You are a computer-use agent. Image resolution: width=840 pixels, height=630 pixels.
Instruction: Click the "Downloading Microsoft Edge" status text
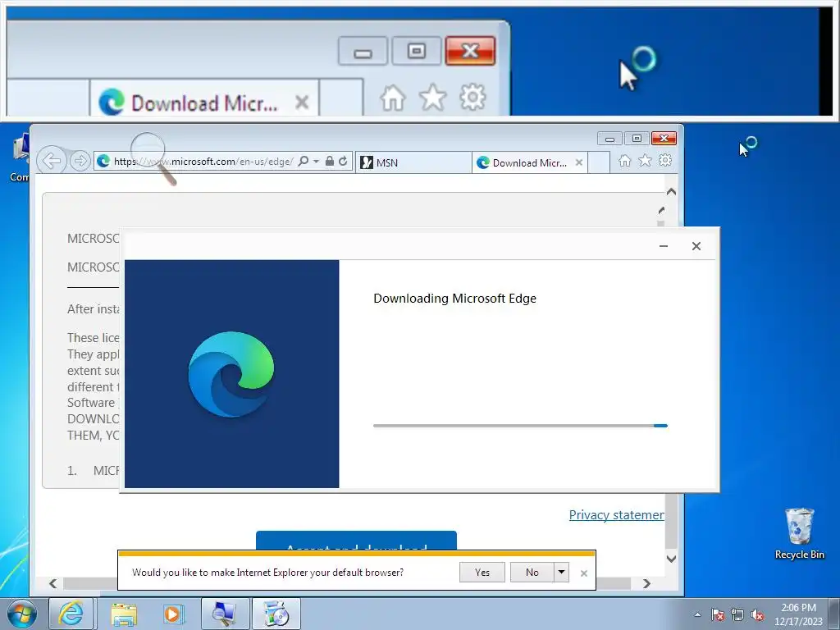click(x=454, y=299)
